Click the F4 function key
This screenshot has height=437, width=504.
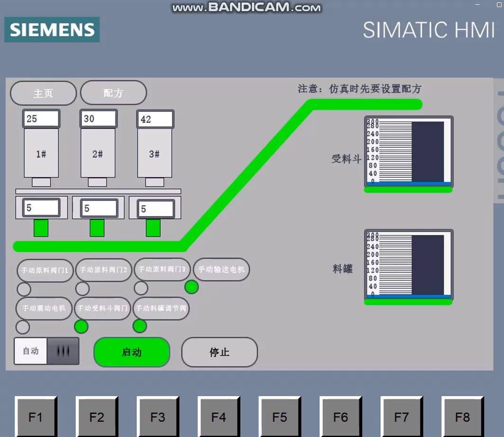pos(219,417)
